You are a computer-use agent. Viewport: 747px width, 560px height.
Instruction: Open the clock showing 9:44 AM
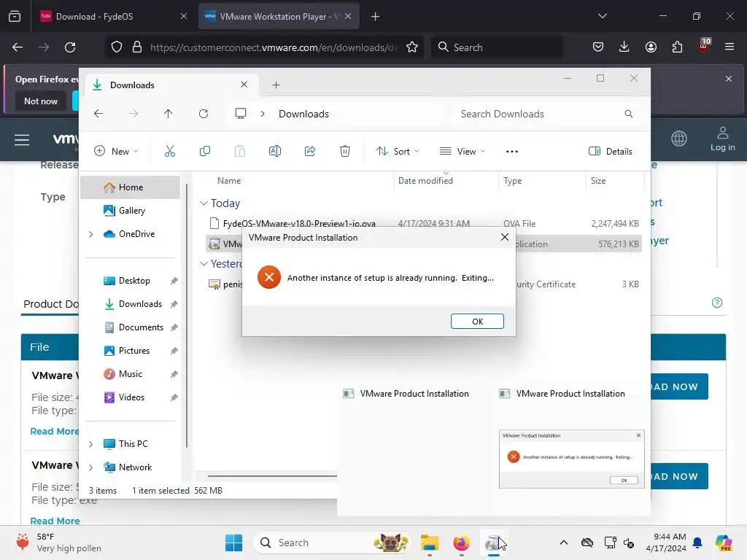(x=666, y=542)
